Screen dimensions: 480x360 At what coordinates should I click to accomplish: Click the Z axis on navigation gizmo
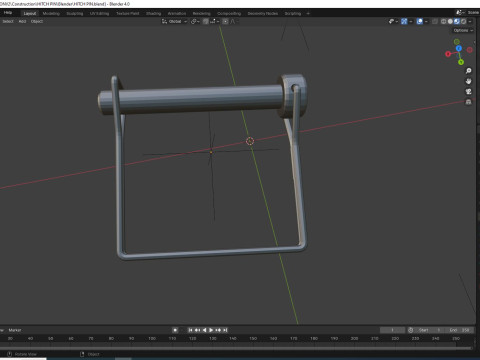pyautogui.click(x=459, y=48)
